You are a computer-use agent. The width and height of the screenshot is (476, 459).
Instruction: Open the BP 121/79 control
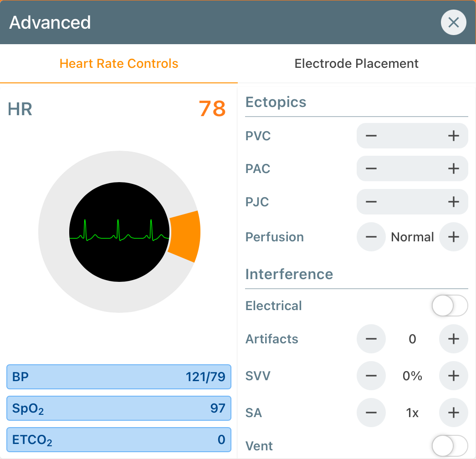click(118, 377)
